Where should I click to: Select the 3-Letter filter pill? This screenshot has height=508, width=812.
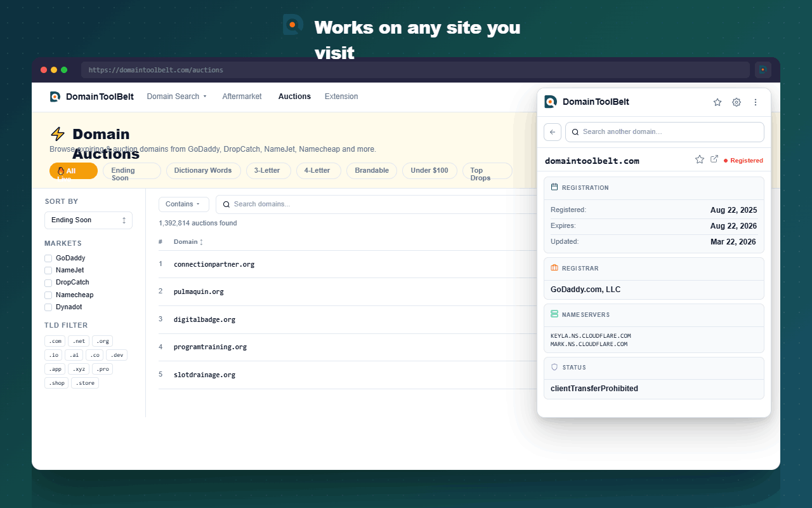(x=268, y=171)
